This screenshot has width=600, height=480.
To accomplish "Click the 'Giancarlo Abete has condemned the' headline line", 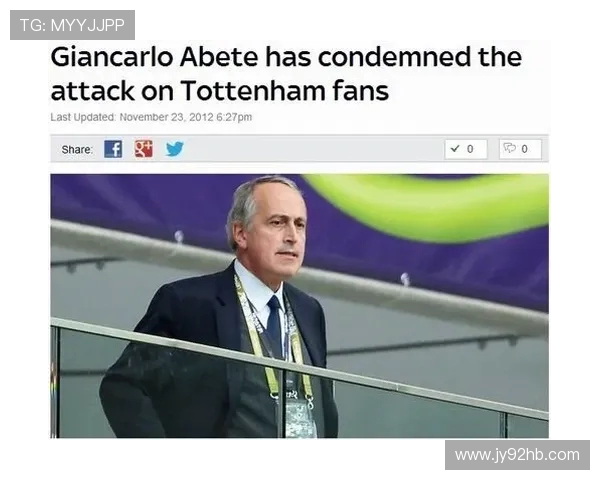I will pyautogui.click(x=286, y=57).
